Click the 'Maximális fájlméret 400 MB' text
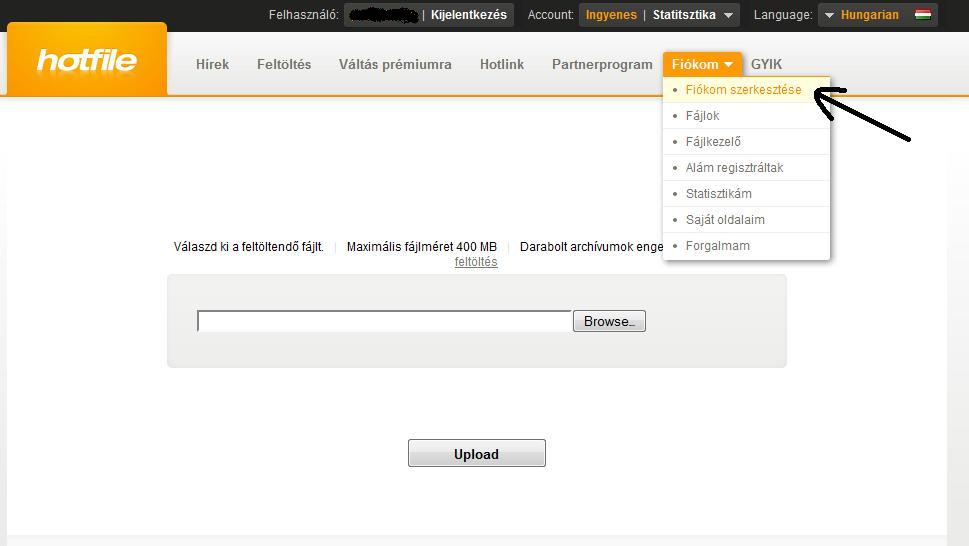 point(421,246)
